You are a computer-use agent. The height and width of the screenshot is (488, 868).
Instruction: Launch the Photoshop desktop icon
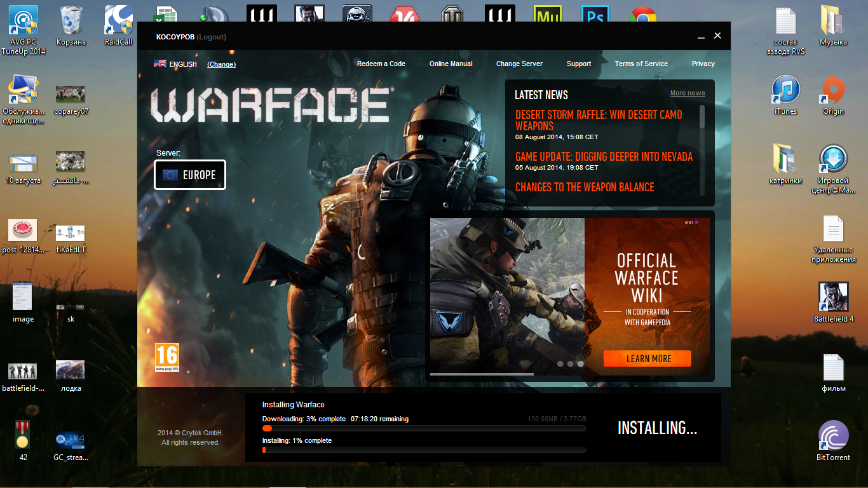pyautogui.click(x=595, y=14)
